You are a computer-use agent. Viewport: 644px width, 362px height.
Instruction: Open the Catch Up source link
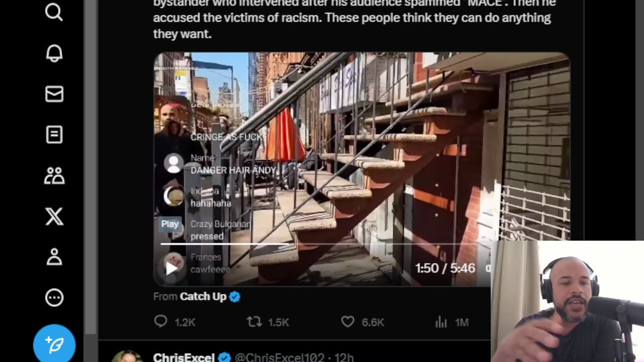[x=203, y=297]
